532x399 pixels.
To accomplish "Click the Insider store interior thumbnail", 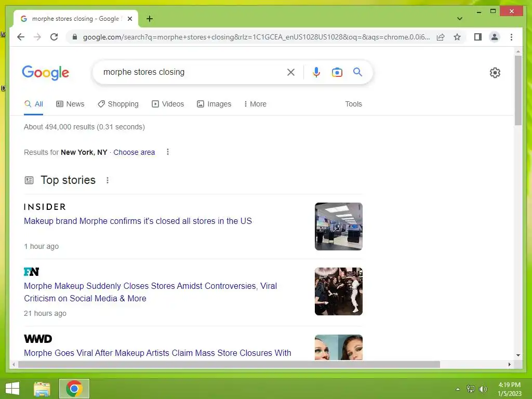I will point(339,227).
